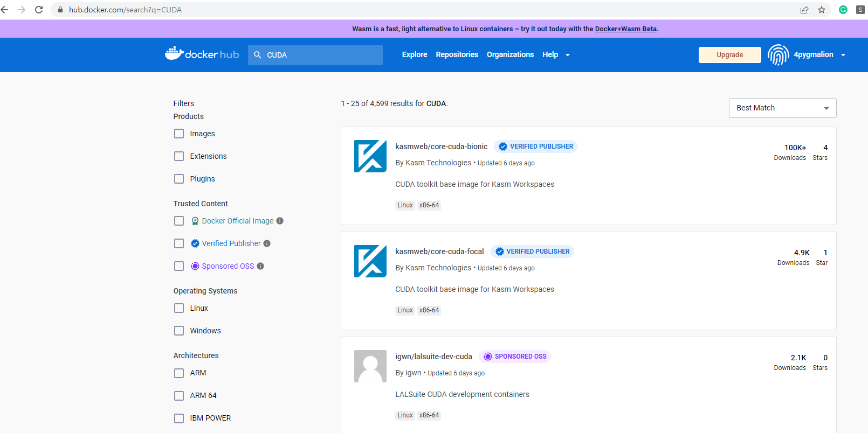Check the Plugins filter

(179, 179)
